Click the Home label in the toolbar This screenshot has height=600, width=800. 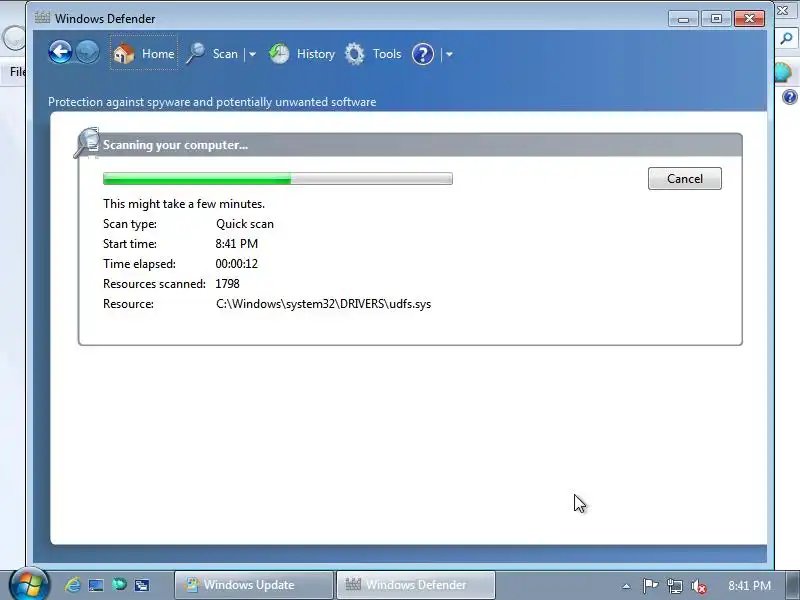(158, 54)
